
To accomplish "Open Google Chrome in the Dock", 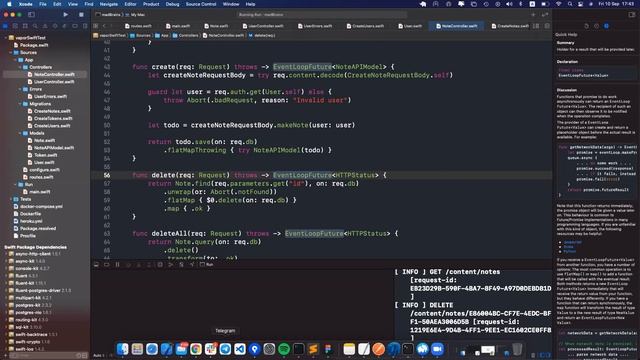I will (x=196, y=349).
